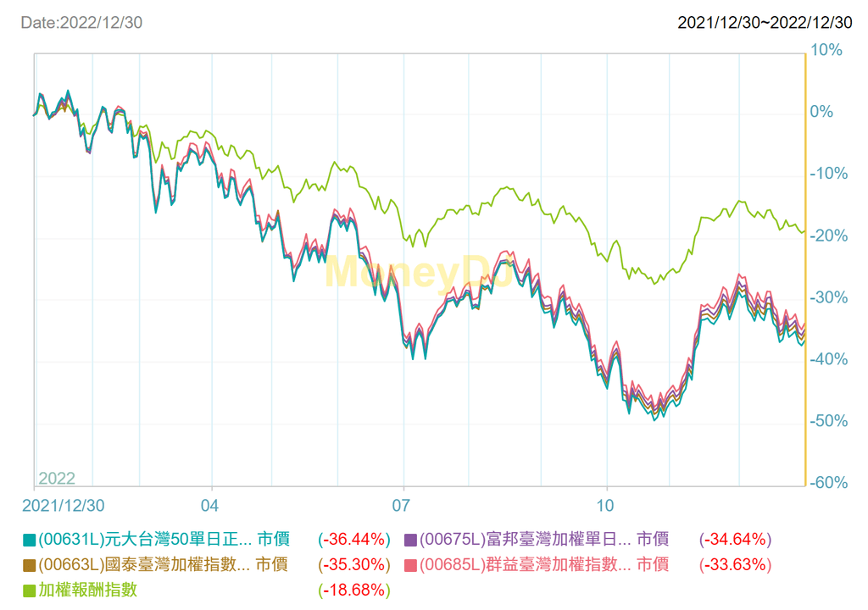The height and width of the screenshot is (610, 868).
Task: Click the -50% y-axis label
Action: click(829, 421)
